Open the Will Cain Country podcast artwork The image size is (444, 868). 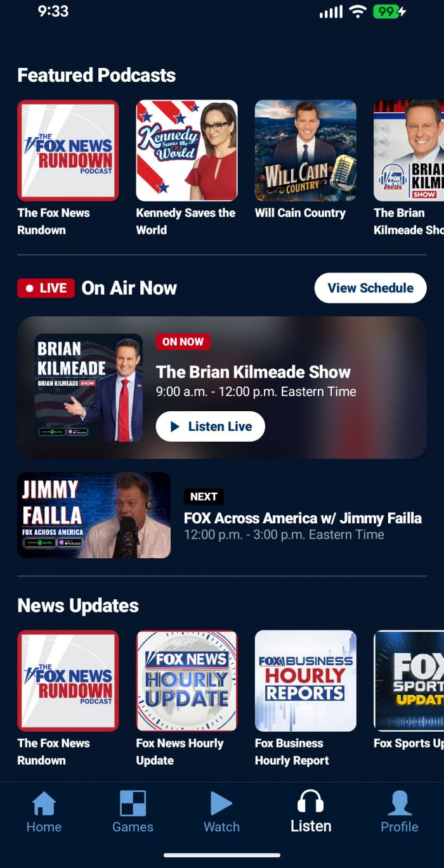[x=306, y=150]
